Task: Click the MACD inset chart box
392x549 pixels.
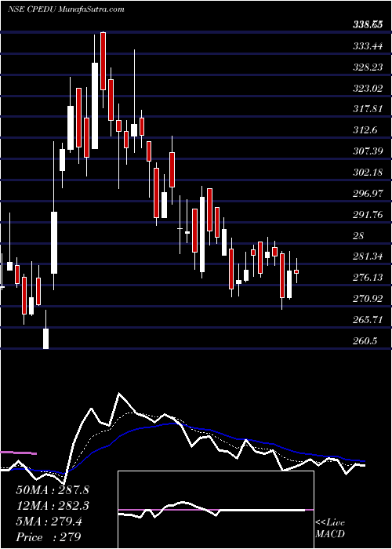Action: [x=216, y=510]
